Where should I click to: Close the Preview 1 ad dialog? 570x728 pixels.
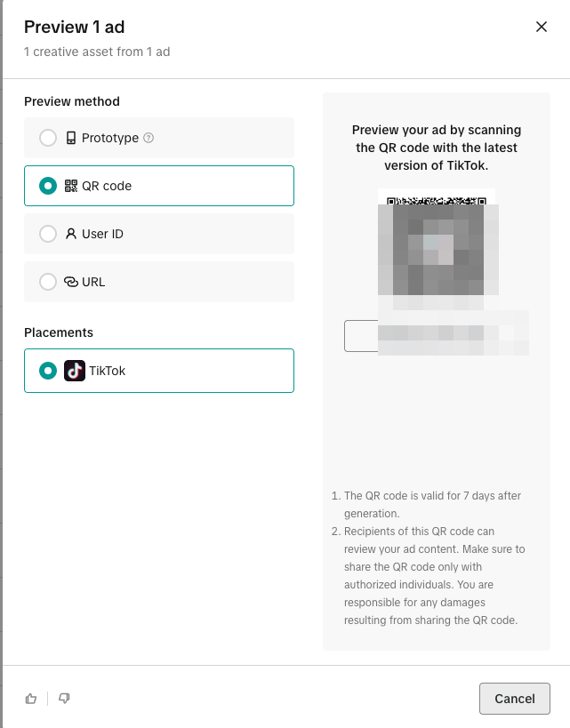tap(542, 27)
